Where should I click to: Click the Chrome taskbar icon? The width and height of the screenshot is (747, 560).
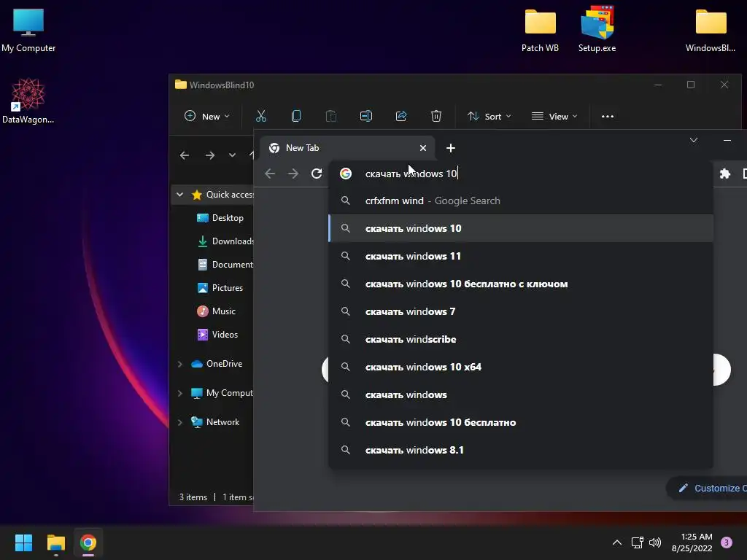point(88,542)
